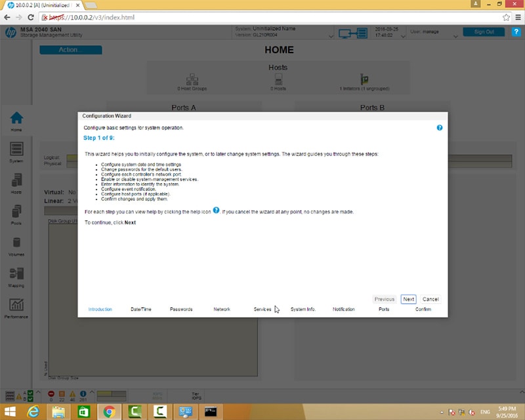
Task: Click the Home icon in sidebar
Action: (16, 119)
